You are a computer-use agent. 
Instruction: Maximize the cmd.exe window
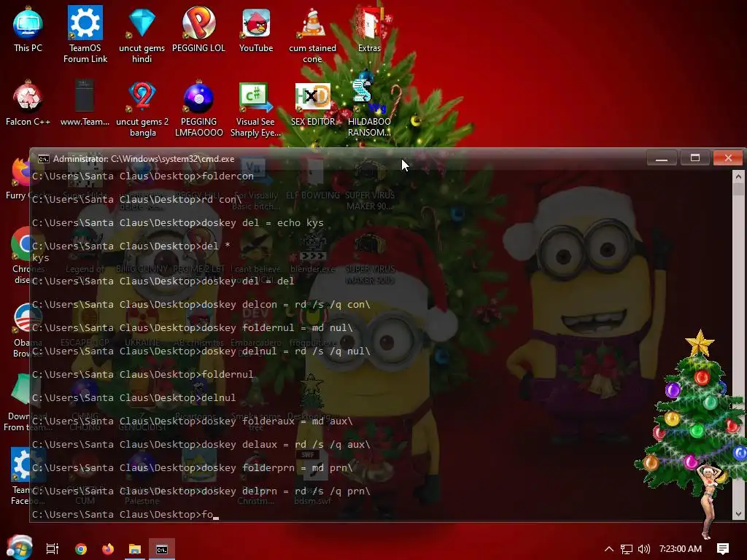pyautogui.click(x=695, y=158)
